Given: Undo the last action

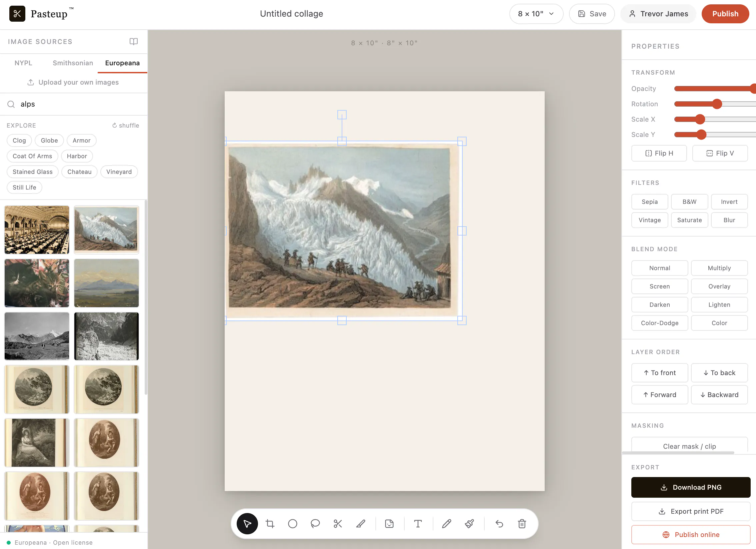Looking at the screenshot, I should coord(499,524).
